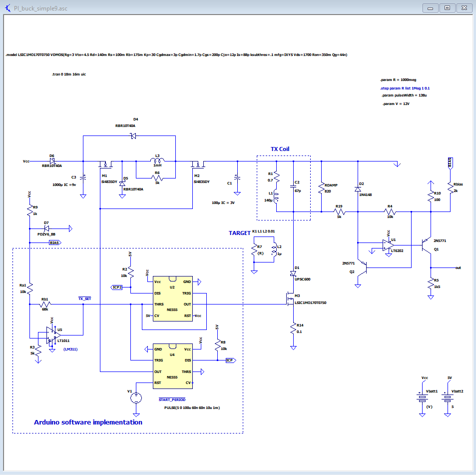This screenshot has height=475, width=476.
Task: Click the .param V = 12V text
Action: click(396, 103)
